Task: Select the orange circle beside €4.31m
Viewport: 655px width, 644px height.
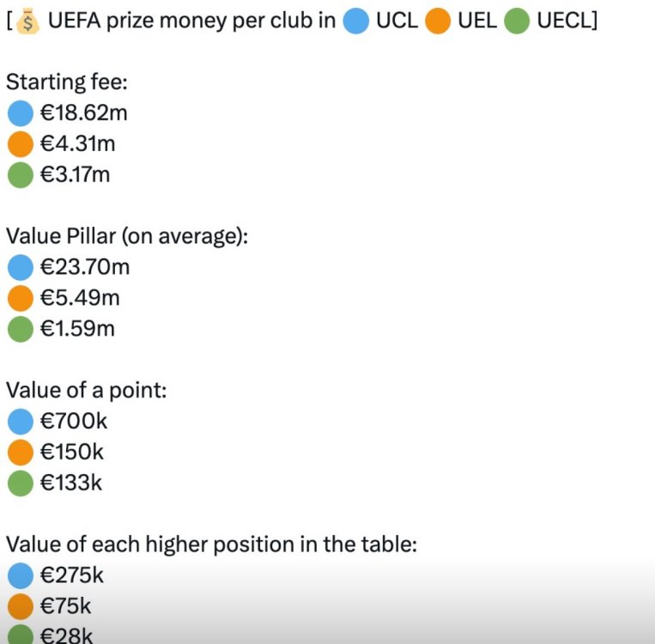Action: click(20, 143)
